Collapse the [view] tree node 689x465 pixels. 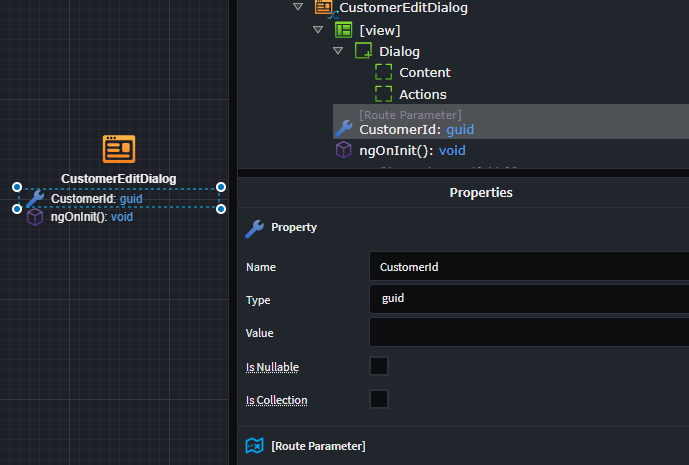(x=318, y=30)
